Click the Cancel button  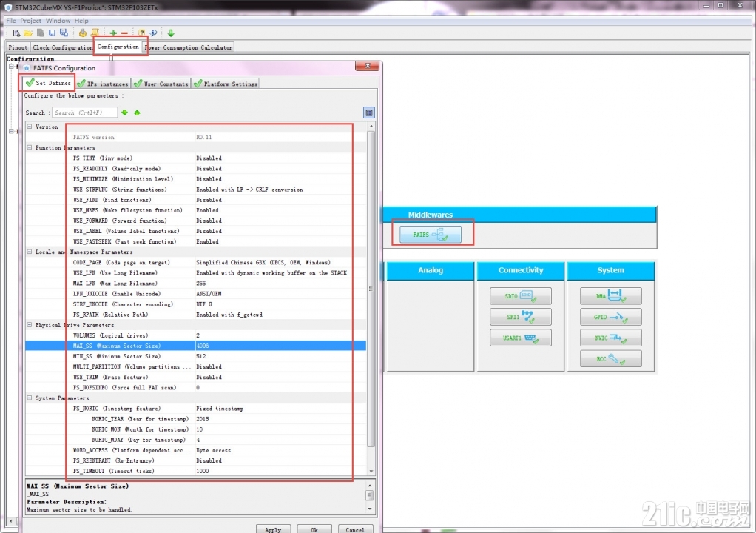click(x=355, y=529)
